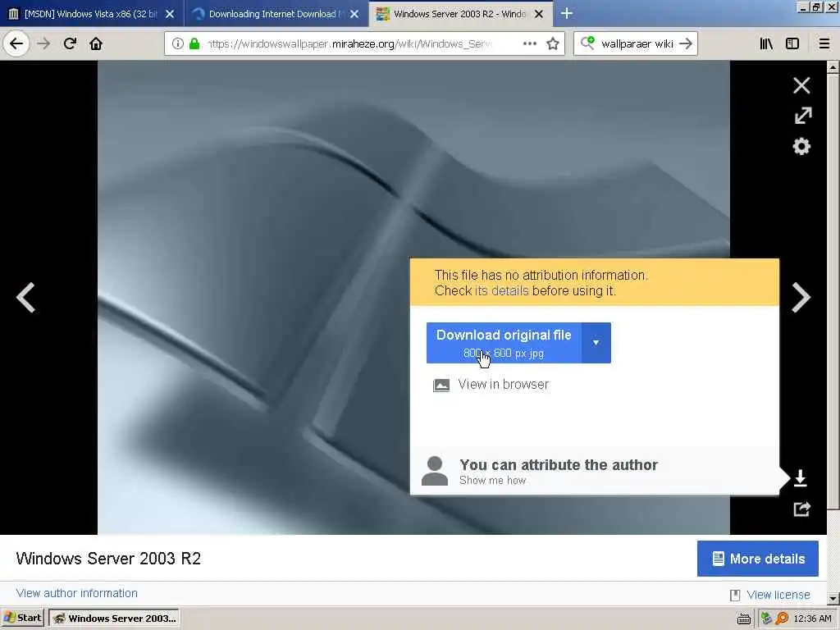The width and height of the screenshot is (840, 630).
Task: Show site information via the info icon
Action: pyautogui.click(x=178, y=43)
